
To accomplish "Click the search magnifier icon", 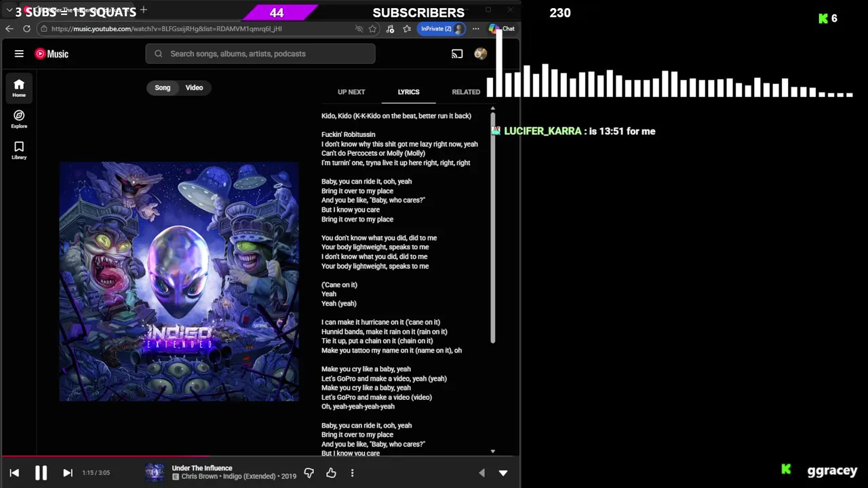I will (158, 54).
